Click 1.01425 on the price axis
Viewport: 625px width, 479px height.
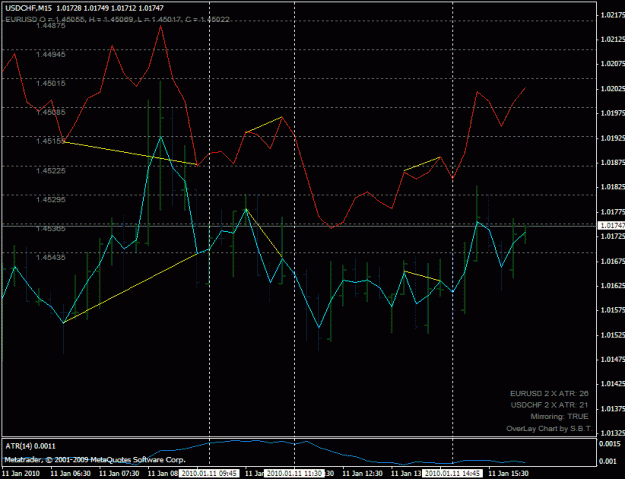tap(613, 384)
